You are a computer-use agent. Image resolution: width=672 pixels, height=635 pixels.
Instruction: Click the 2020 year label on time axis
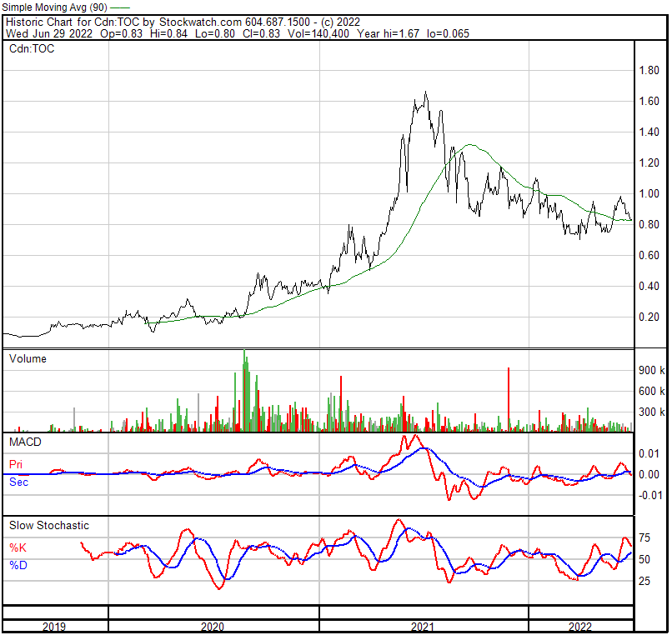pos(212,627)
